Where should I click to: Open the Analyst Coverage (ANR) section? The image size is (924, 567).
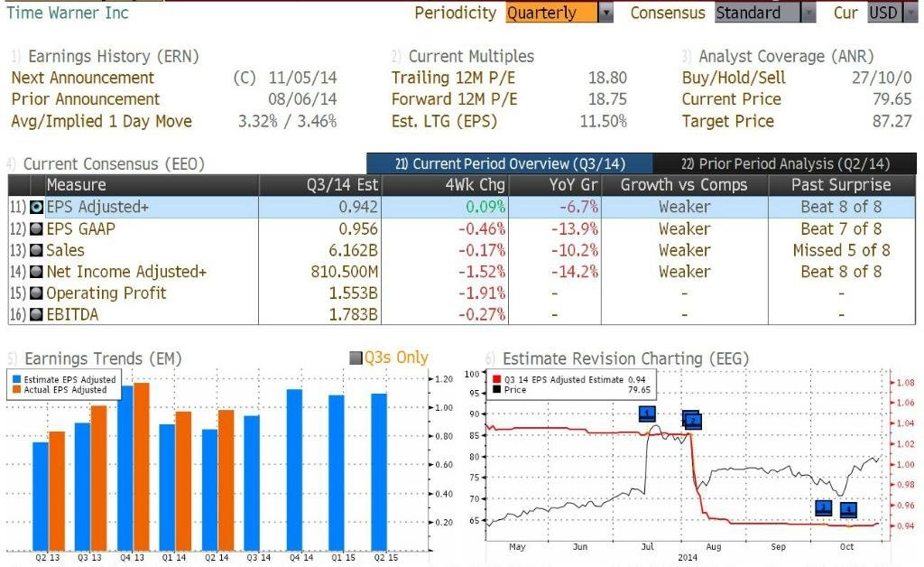click(786, 56)
